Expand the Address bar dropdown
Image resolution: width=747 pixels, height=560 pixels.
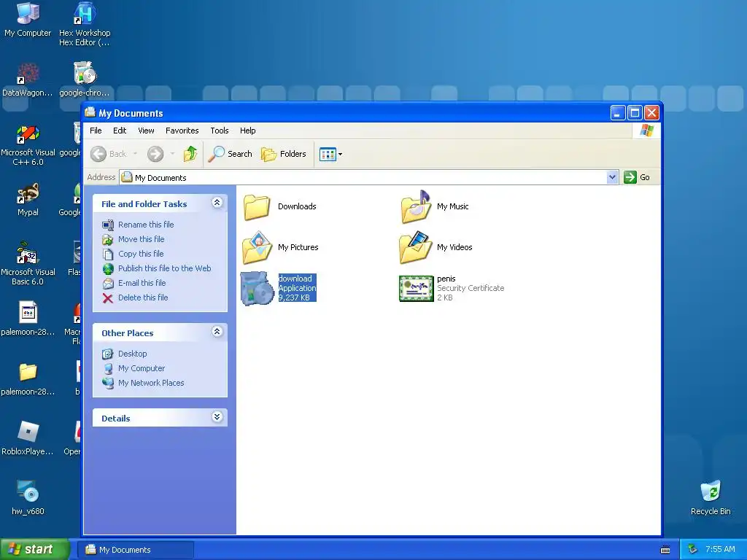[612, 178]
